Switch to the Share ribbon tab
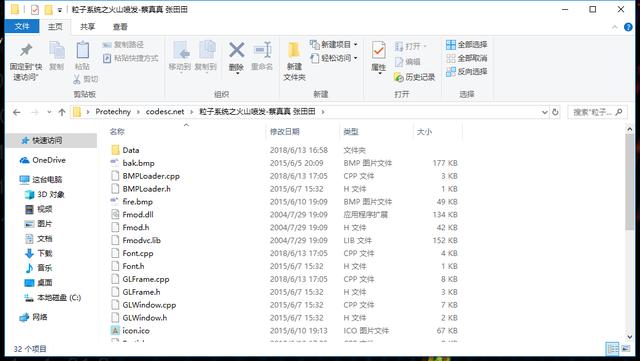The width and height of the screenshot is (640, 361). (87, 27)
